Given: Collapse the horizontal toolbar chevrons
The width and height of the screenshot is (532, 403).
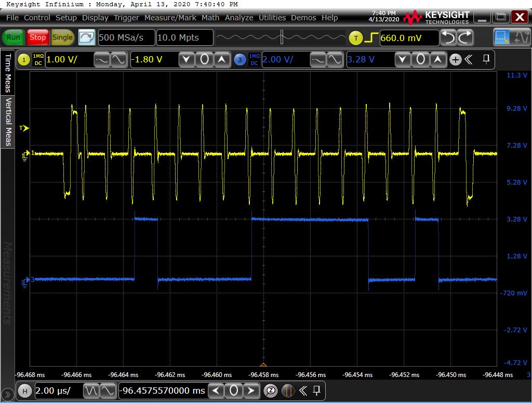Looking at the screenshot, I should pyautogui.click(x=303, y=391).
